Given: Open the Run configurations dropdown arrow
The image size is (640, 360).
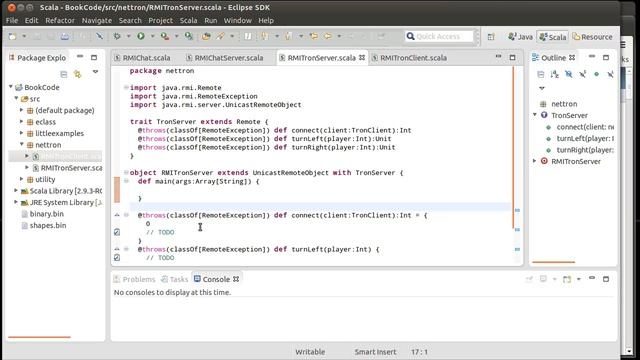Looking at the screenshot, I should (152, 37).
